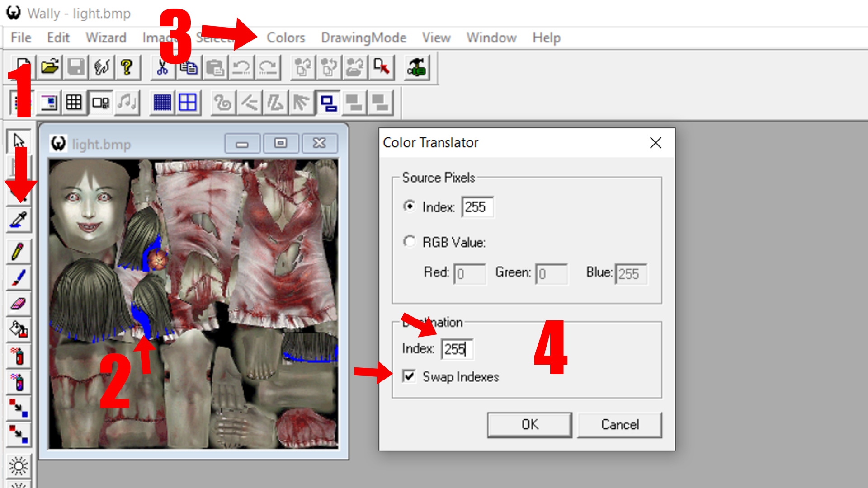Viewport: 868px width, 488px height.
Task: Click the Help question mark icon
Action: (x=127, y=68)
